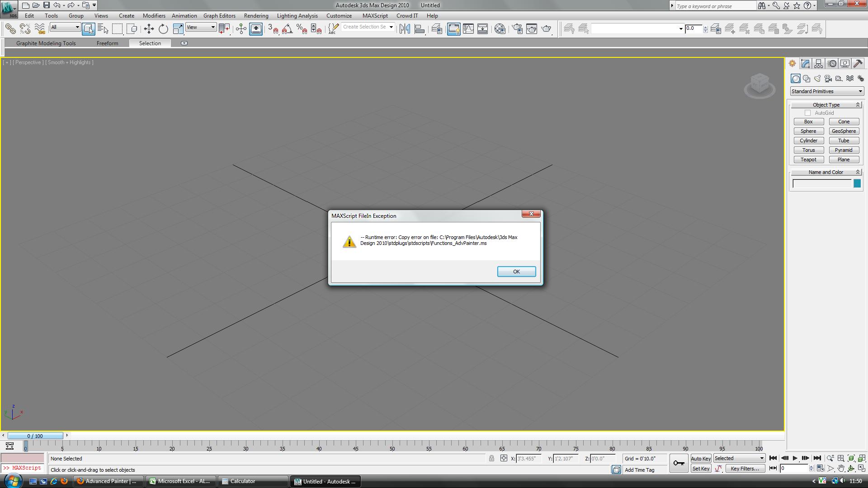Click the Mirror tool icon

click(x=405, y=29)
